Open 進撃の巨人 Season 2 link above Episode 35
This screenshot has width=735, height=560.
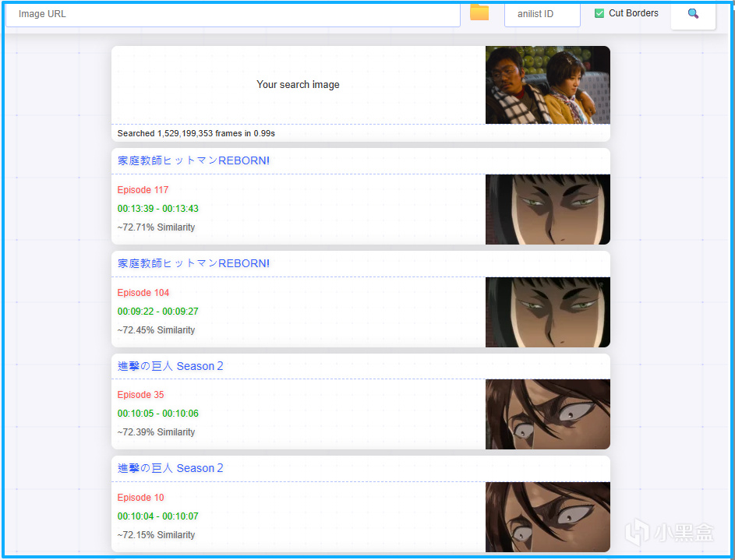[x=170, y=366]
